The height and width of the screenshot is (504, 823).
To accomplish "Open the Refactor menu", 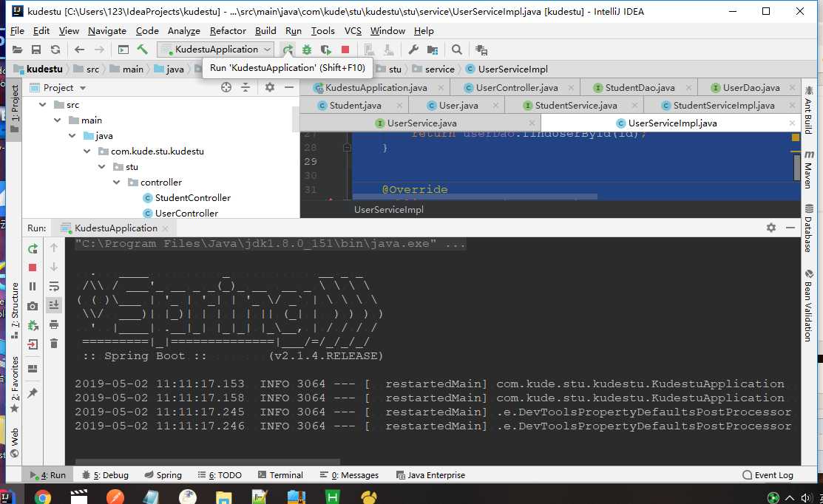I will click(228, 31).
